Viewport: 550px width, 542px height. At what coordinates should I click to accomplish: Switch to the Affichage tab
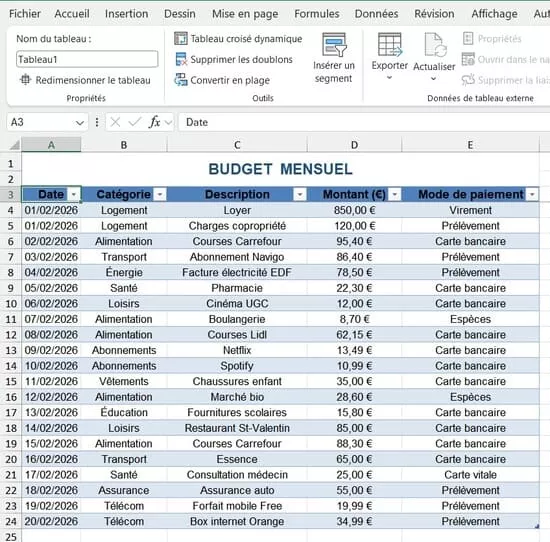coord(494,14)
